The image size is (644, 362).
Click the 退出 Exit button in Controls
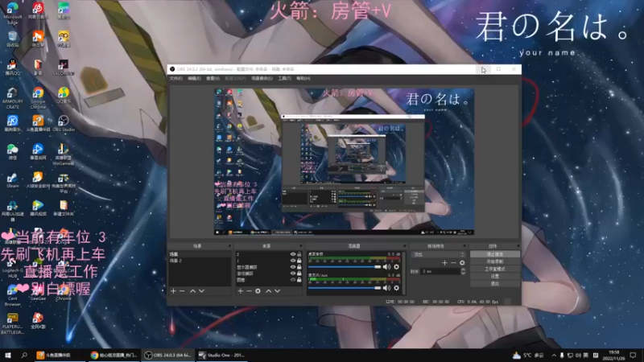click(x=495, y=284)
